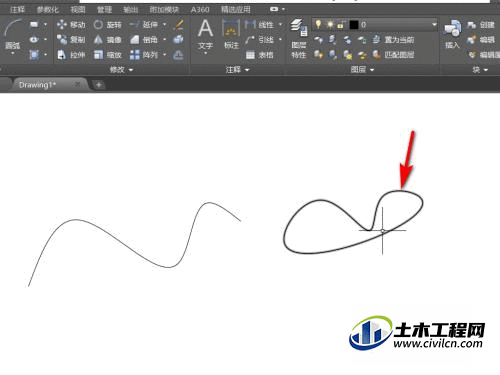Expand the Layers (图层) panel

(x=362, y=69)
